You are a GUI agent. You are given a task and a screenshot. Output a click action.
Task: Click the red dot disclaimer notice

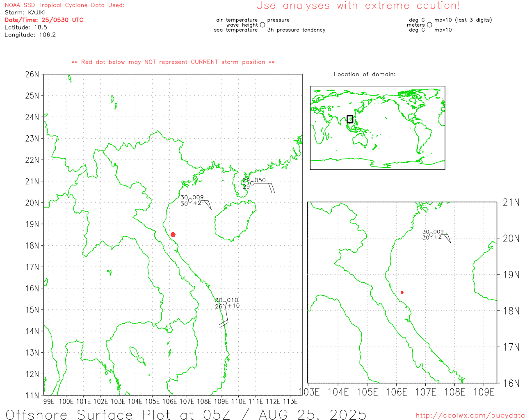(x=173, y=62)
